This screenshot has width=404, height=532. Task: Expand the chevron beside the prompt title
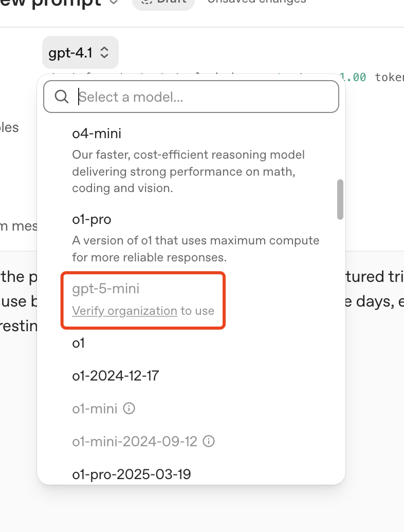tap(114, 2)
